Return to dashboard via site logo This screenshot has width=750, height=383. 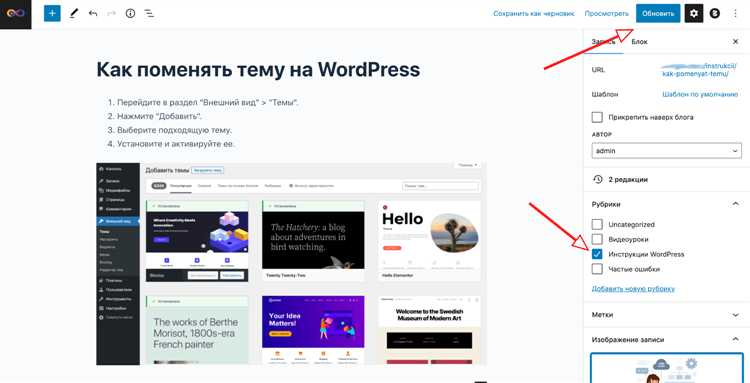coord(16,14)
